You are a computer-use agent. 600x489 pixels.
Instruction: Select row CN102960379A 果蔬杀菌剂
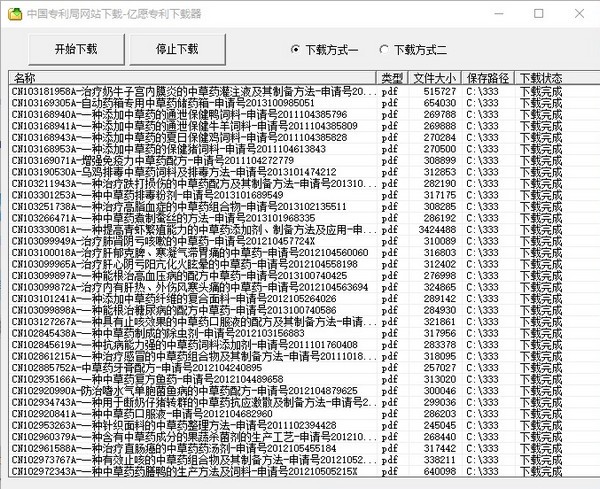pyautogui.click(x=304, y=437)
